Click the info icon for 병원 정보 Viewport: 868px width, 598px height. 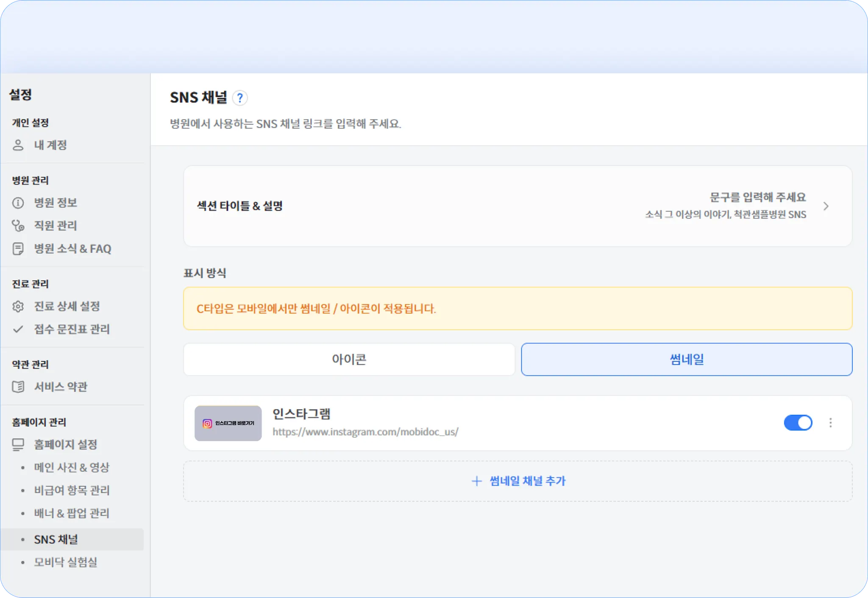click(x=18, y=203)
